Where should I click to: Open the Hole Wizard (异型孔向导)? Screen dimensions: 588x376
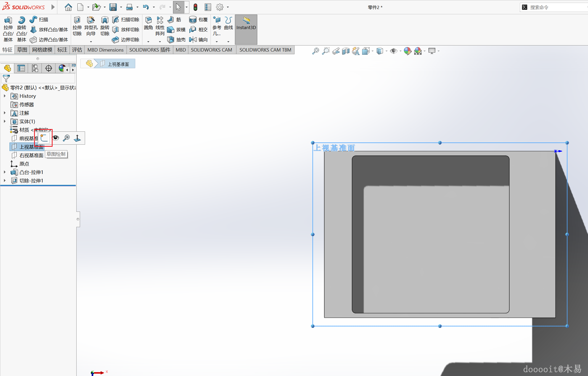click(x=91, y=26)
